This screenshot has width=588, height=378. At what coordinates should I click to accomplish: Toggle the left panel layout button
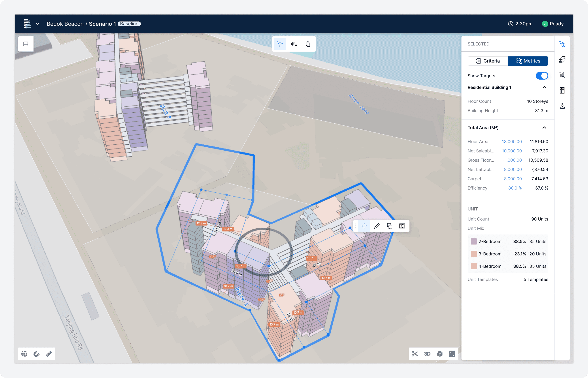click(26, 44)
